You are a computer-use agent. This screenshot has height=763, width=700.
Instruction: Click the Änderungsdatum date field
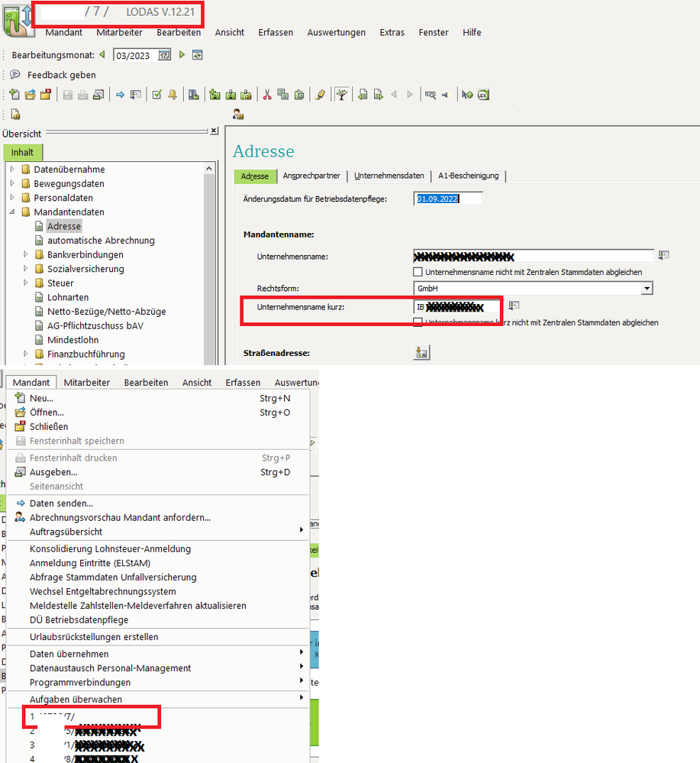pyautogui.click(x=449, y=199)
